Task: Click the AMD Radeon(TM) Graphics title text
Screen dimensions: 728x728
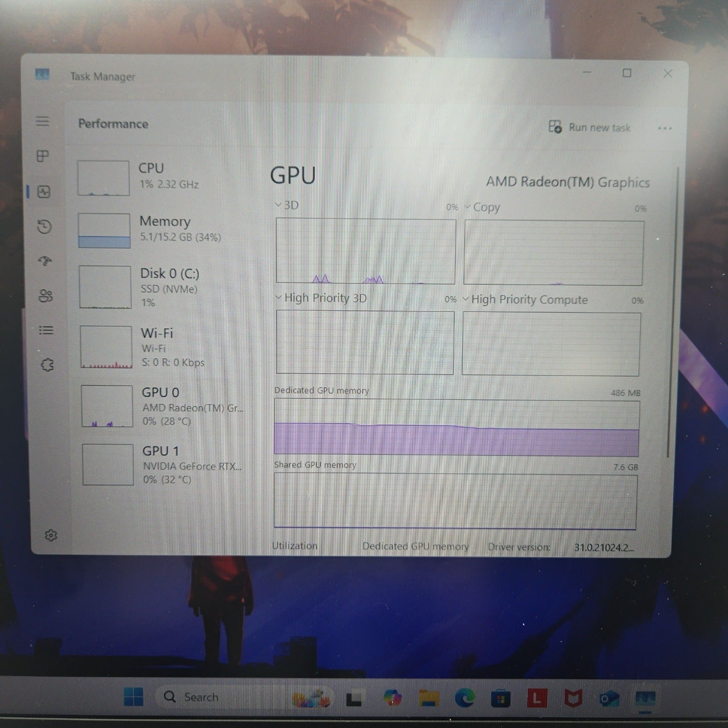Action: (x=567, y=182)
